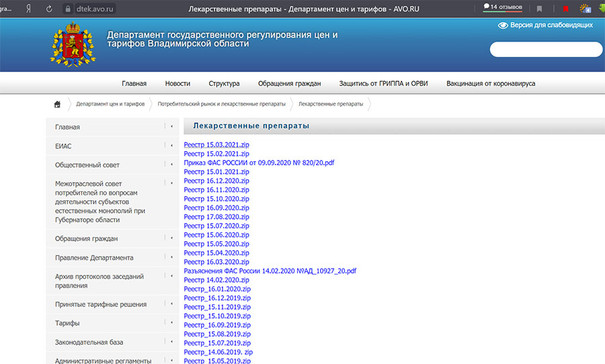Open Новости in top navigation

pos(177,83)
